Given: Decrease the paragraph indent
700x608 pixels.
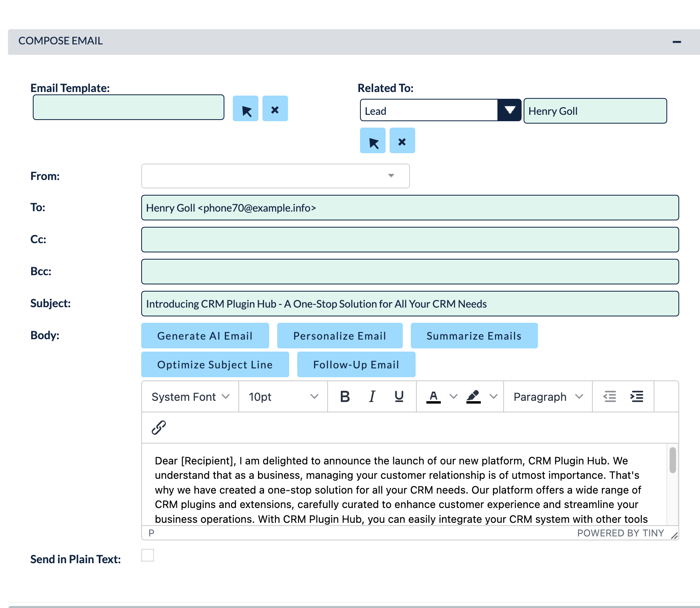Looking at the screenshot, I should (610, 396).
